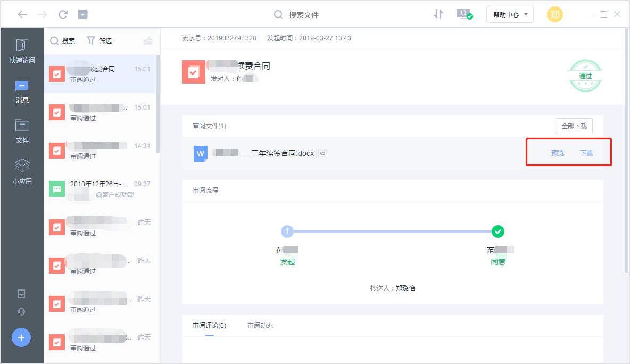Click the V2 version tag next to the docx
Image resolution: width=630 pixels, height=364 pixels.
[322, 153]
